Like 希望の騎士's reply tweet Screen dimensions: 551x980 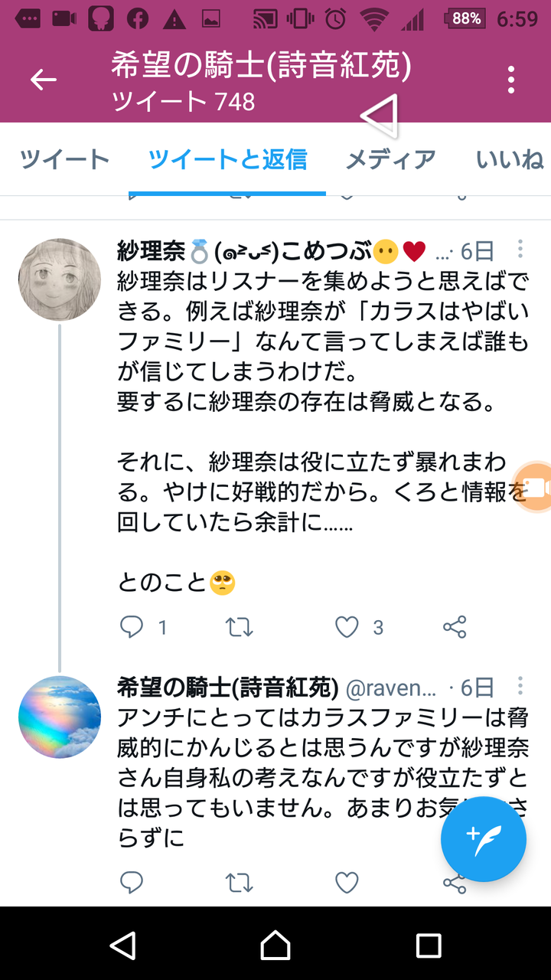click(347, 883)
